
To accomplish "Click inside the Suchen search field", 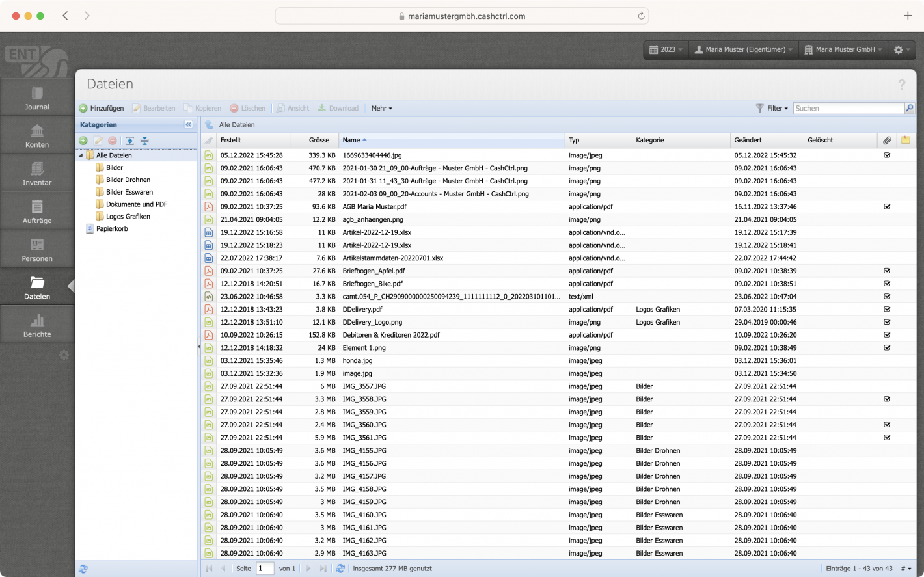I will [846, 108].
